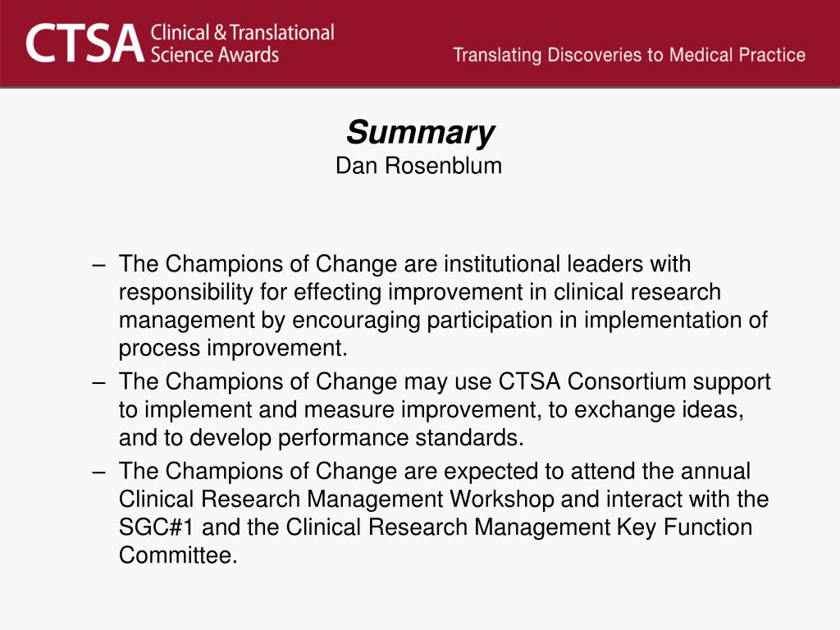Click the dark red header banner

(420, 43)
